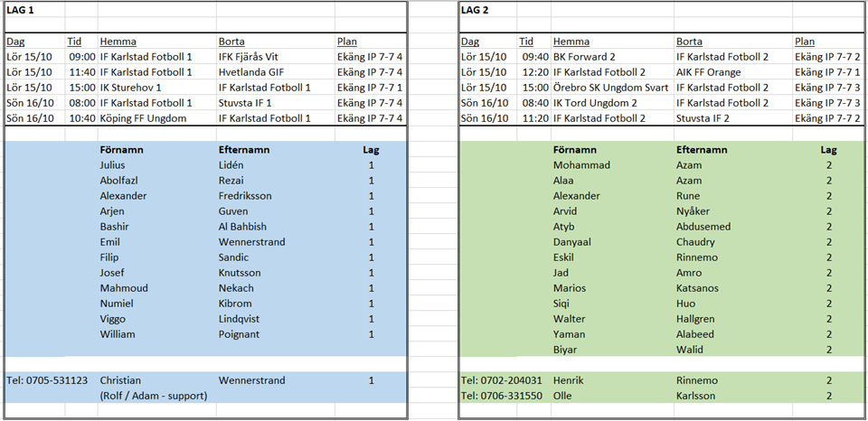This screenshot has width=868, height=421.
Task: Select the first name "Danyaal" cell
Action: 575,242
